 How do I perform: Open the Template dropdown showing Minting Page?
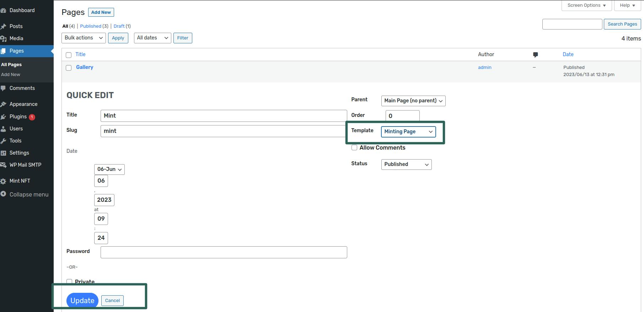pyautogui.click(x=408, y=131)
